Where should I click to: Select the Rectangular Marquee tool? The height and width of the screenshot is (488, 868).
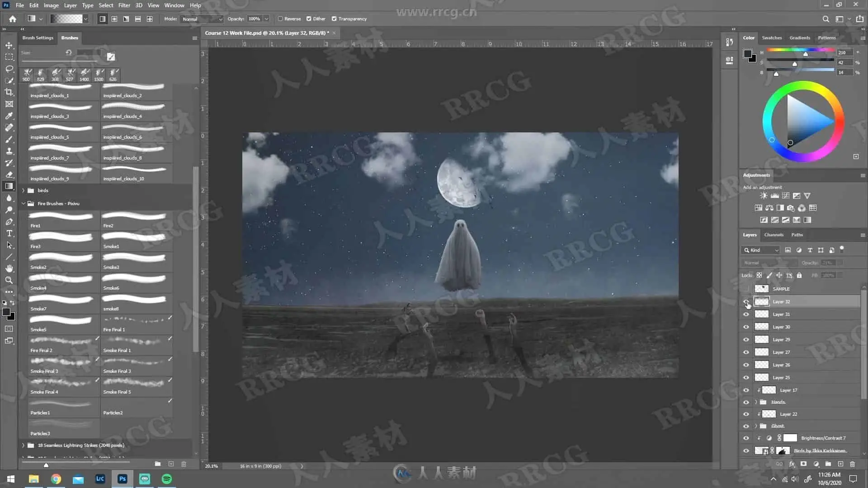[x=9, y=57]
